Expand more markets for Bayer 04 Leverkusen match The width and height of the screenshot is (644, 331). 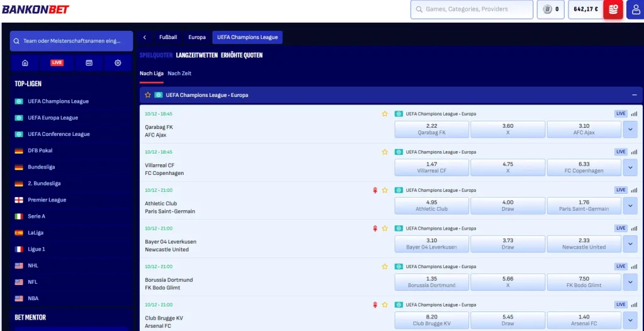(x=630, y=244)
